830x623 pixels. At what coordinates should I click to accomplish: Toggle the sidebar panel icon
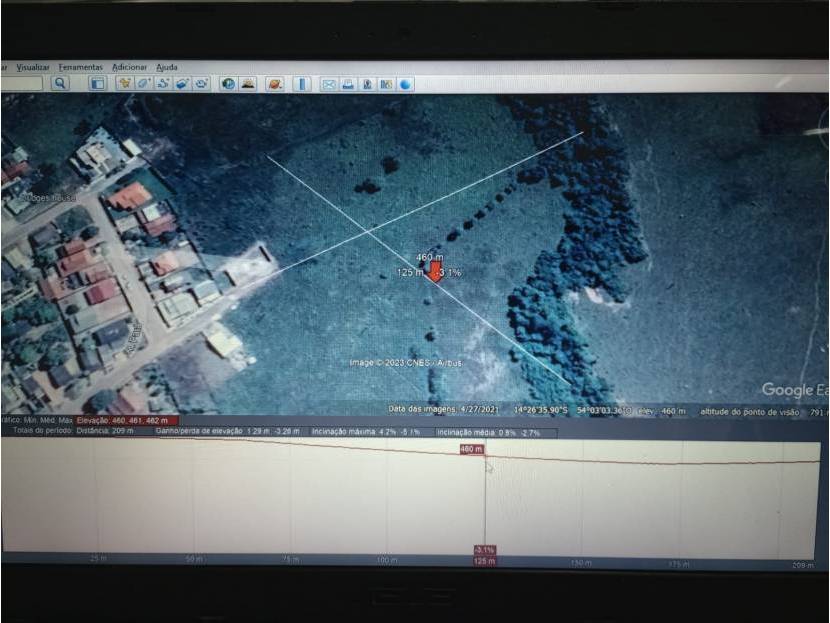(97, 83)
